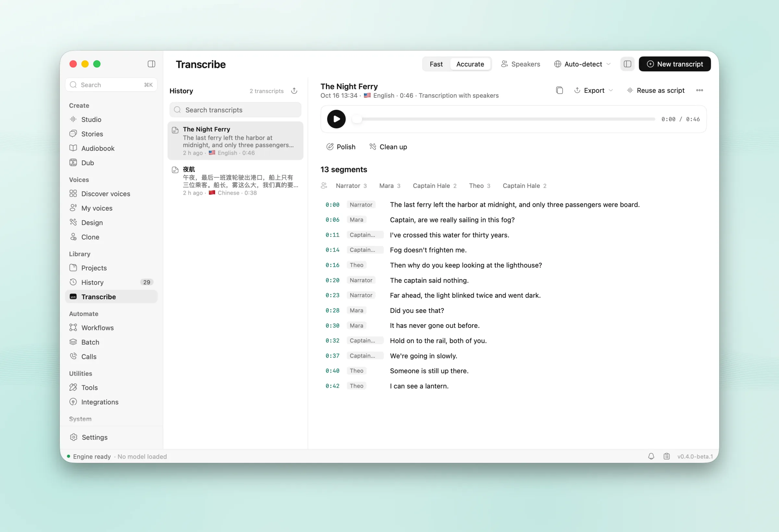Switch to Fast transcription mode
779x532 pixels.
436,64
